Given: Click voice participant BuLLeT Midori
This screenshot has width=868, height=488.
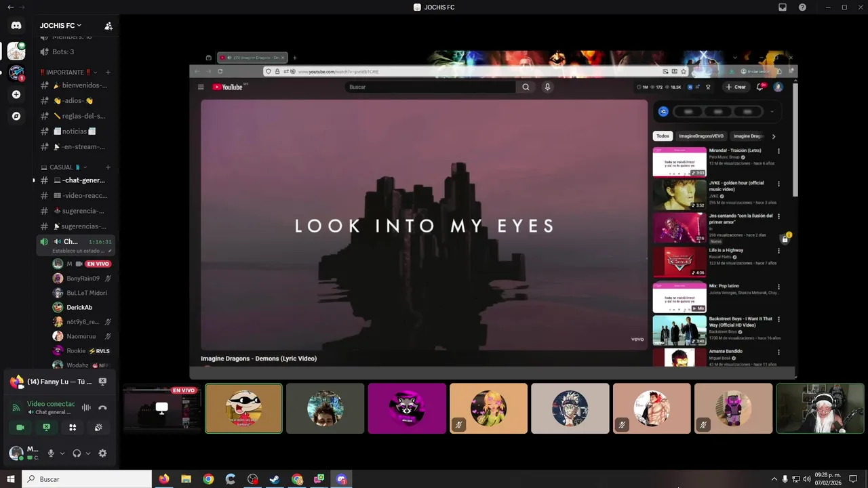Looking at the screenshot, I should coord(83,293).
